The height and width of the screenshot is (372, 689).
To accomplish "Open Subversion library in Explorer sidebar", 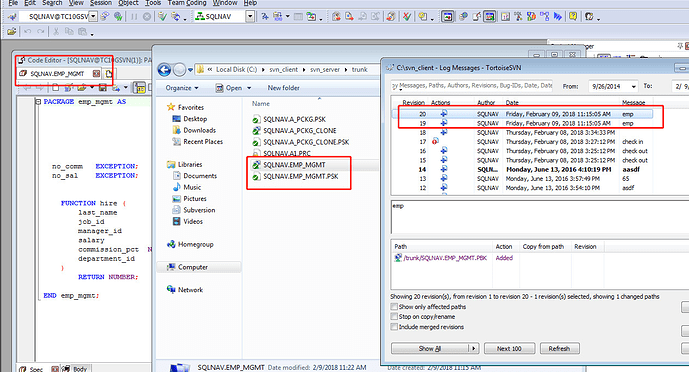I will click(199, 210).
